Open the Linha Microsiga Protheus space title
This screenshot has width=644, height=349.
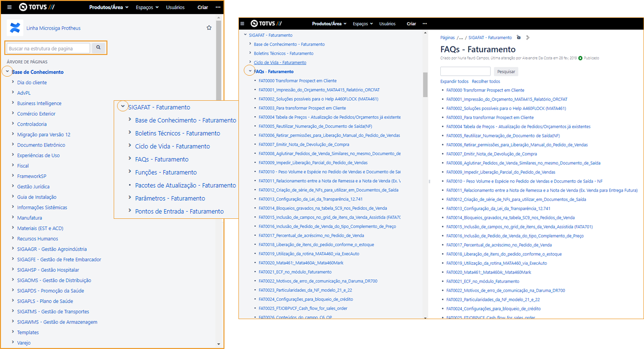coord(53,28)
